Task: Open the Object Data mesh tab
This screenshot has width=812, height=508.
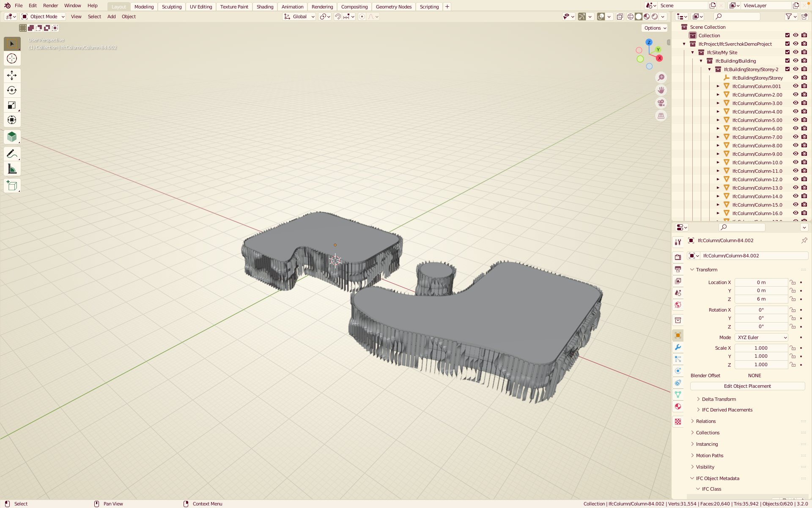Action: coord(678,395)
